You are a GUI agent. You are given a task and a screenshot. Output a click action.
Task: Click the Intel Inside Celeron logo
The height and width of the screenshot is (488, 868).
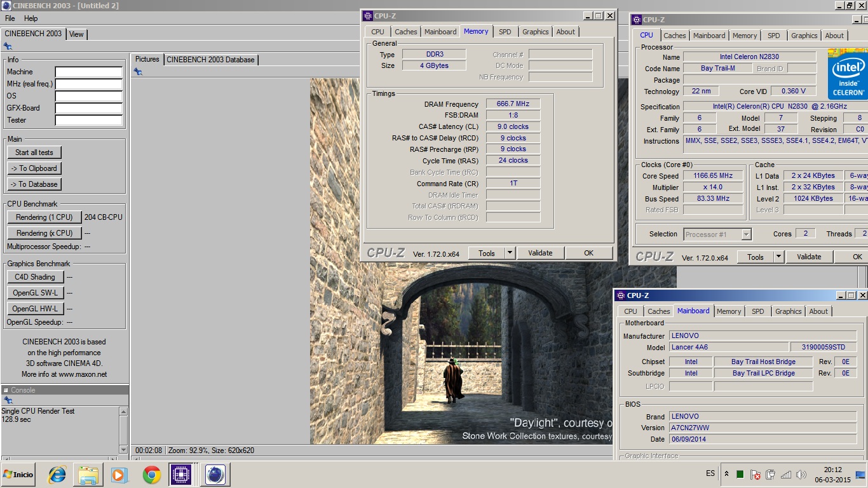848,74
